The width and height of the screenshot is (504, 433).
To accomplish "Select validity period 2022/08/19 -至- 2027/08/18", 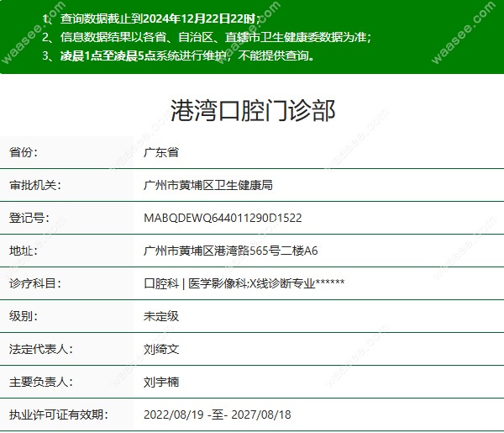I will coord(218,415).
